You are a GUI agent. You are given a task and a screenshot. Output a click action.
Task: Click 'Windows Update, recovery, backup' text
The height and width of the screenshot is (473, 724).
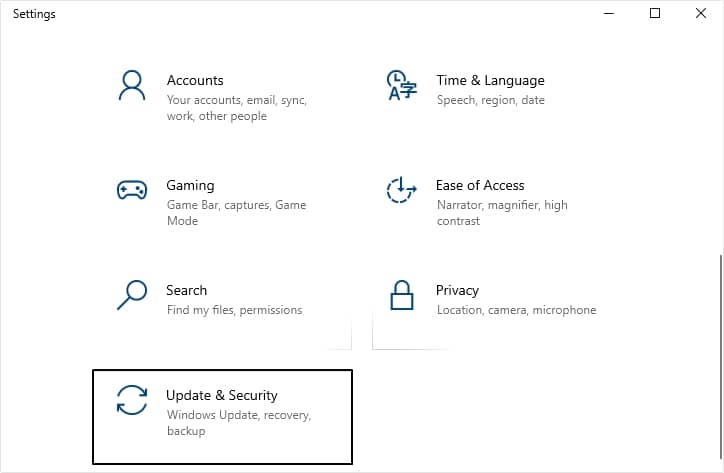(x=239, y=423)
